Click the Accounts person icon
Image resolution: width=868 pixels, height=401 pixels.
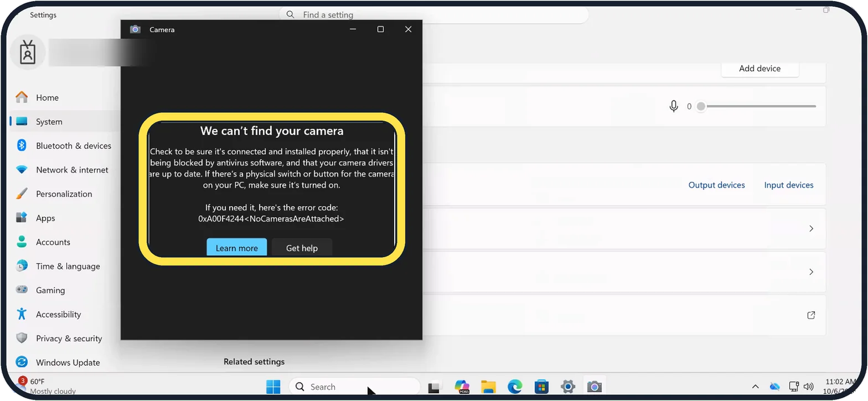click(22, 242)
